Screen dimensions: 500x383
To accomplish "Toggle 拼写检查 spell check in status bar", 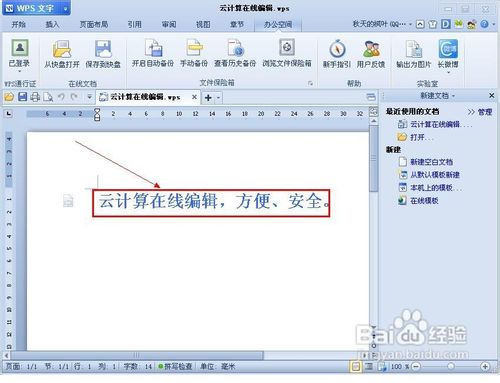I will tap(175, 367).
